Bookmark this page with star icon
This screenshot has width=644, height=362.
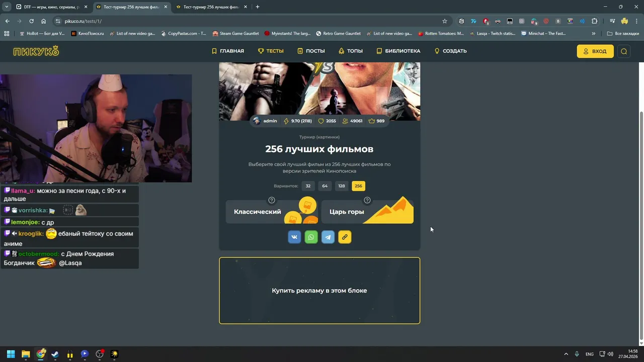click(445, 21)
